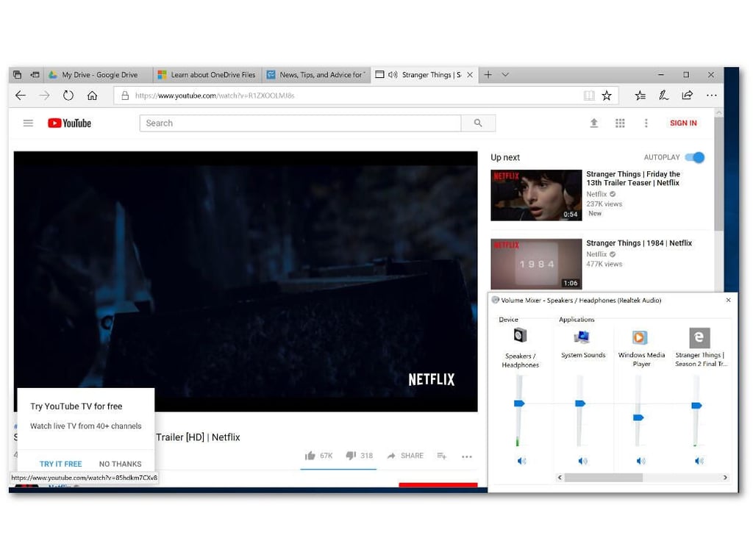Click the YouTube search field
753x560 pixels.
(x=300, y=123)
